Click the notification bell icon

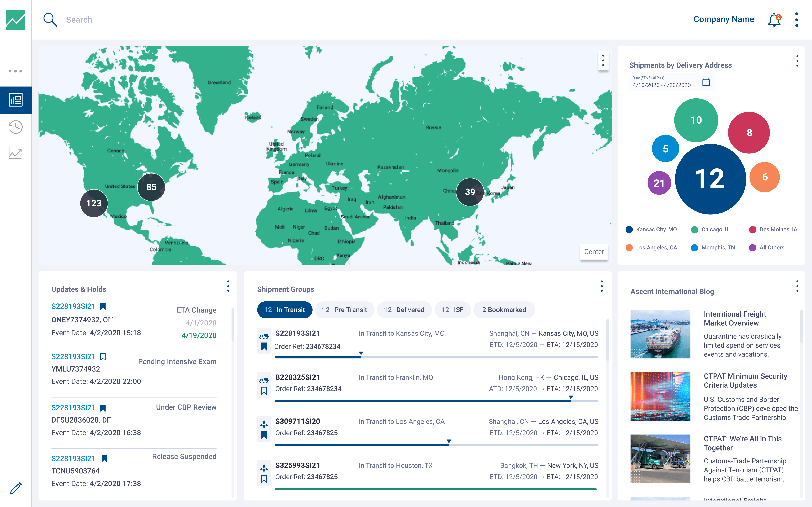[774, 20]
